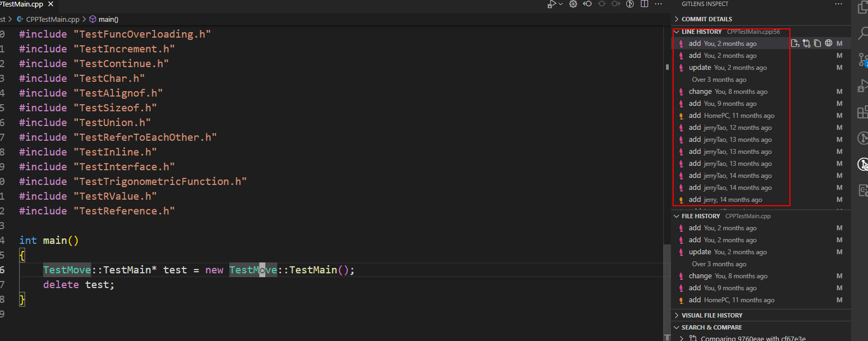Select 'change You, 8 months ago' in File History

(x=761, y=276)
